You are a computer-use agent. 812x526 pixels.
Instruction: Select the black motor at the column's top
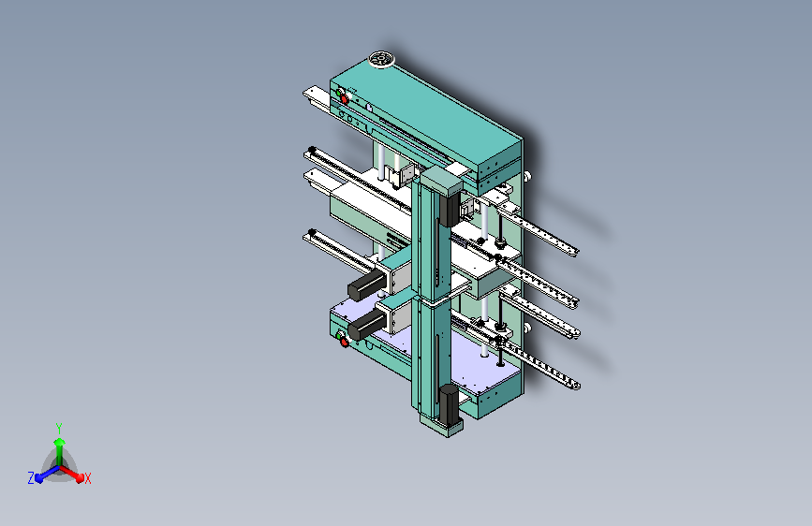(450, 207)
